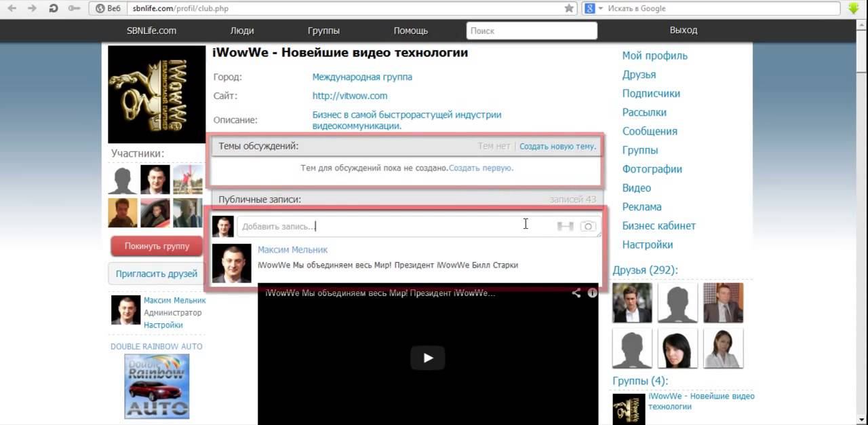Click the video attach icon in post box
Viewport: 868px width, 425px height.
pos(565,226)
